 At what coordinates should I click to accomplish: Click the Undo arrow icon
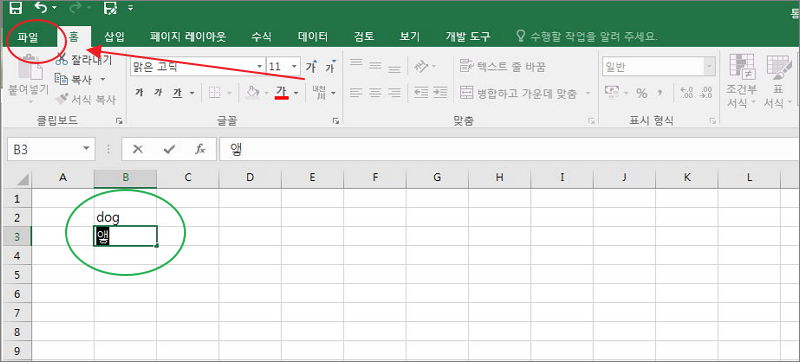(42, 8)
